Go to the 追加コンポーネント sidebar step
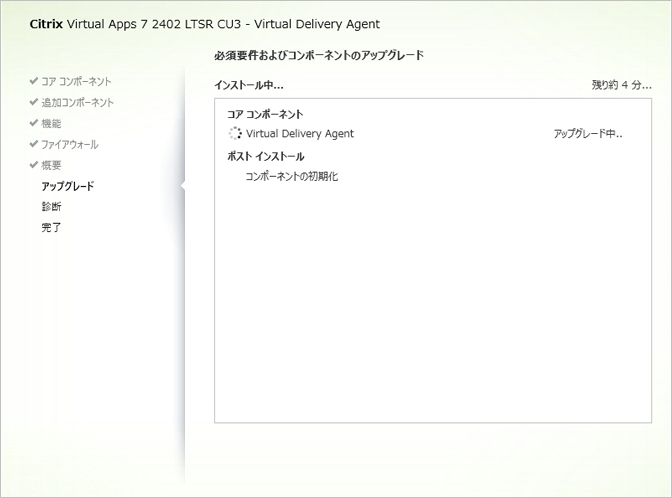 click(77, 102)
